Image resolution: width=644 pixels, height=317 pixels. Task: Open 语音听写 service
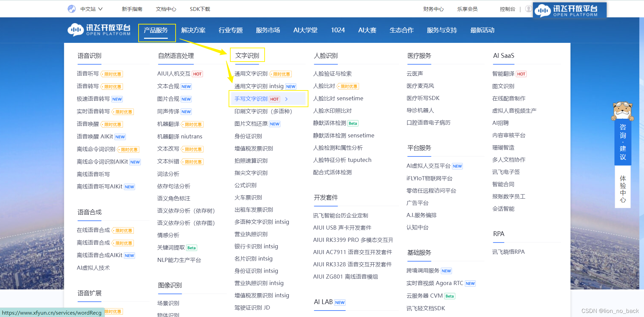pyautogui.click(x=88, y=73)
